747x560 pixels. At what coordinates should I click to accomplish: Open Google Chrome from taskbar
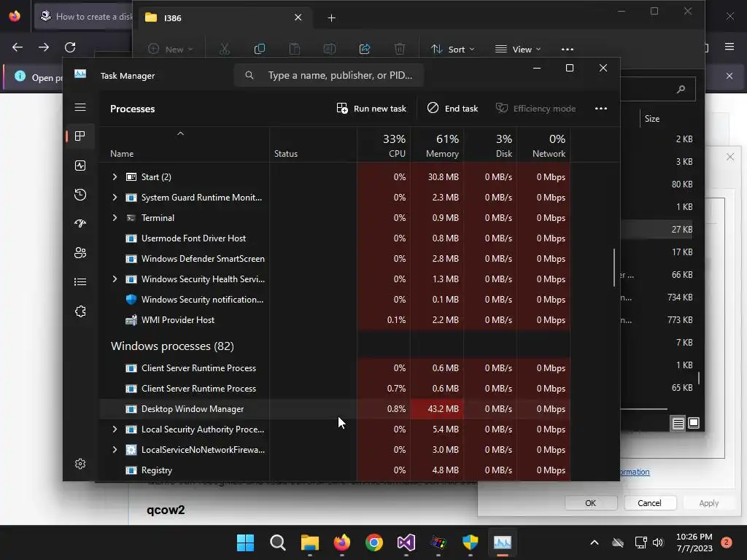pos(374,542)
